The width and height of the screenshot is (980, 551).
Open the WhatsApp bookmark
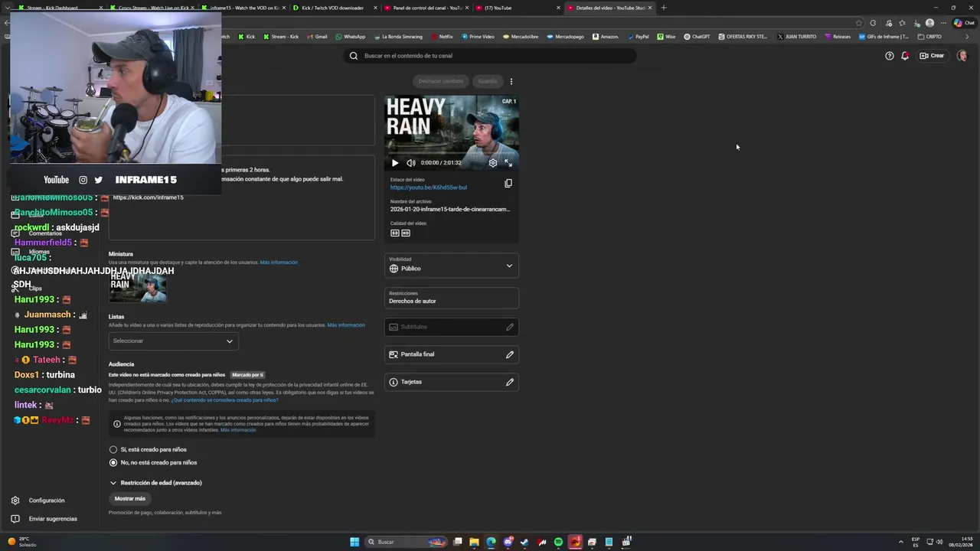coord(350,37)
